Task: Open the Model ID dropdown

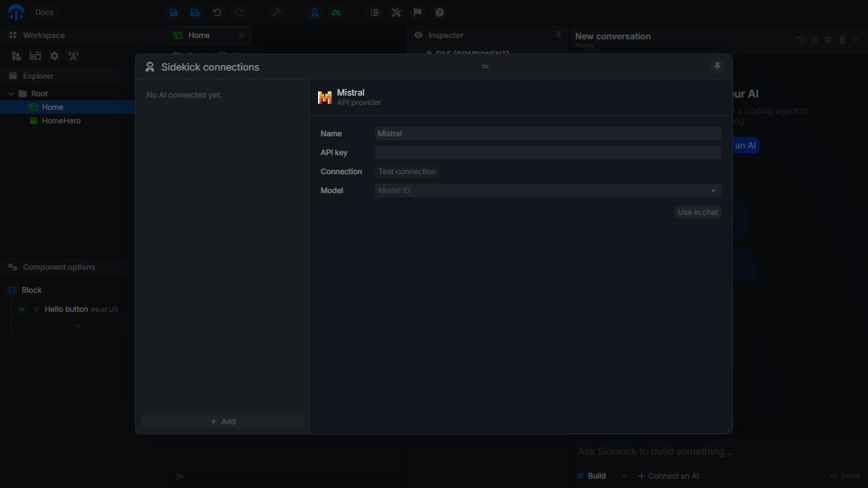Action: (x=548, y=190)
